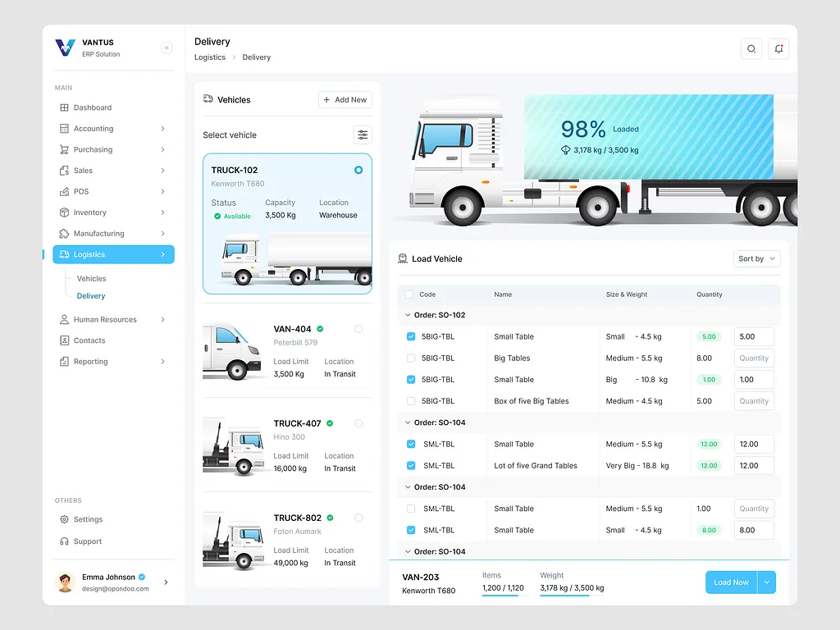840x630 pixels.
Task: Open the Inventory menu item
Action: [90, 212]
